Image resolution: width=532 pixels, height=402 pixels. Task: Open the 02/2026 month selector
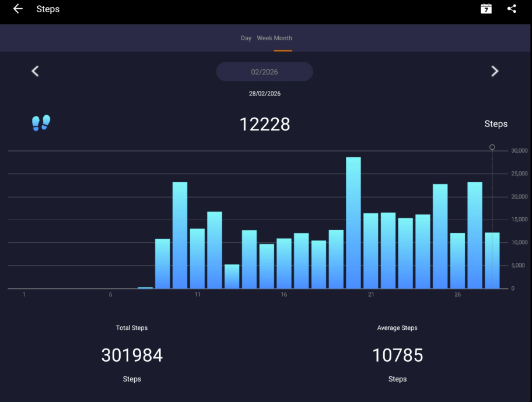click(264, 72)
